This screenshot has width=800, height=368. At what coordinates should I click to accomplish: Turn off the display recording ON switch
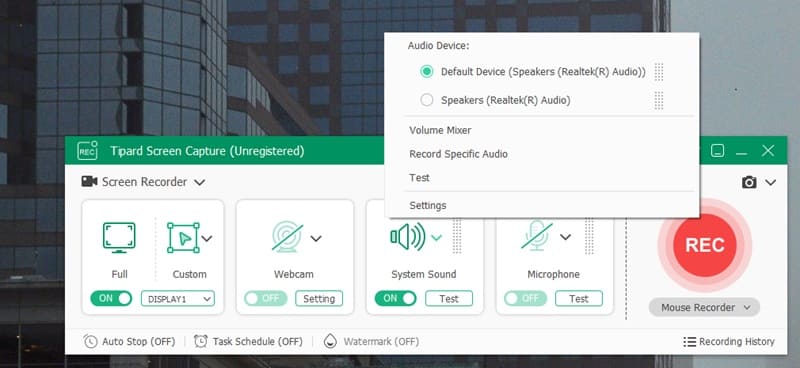point(111,299)
